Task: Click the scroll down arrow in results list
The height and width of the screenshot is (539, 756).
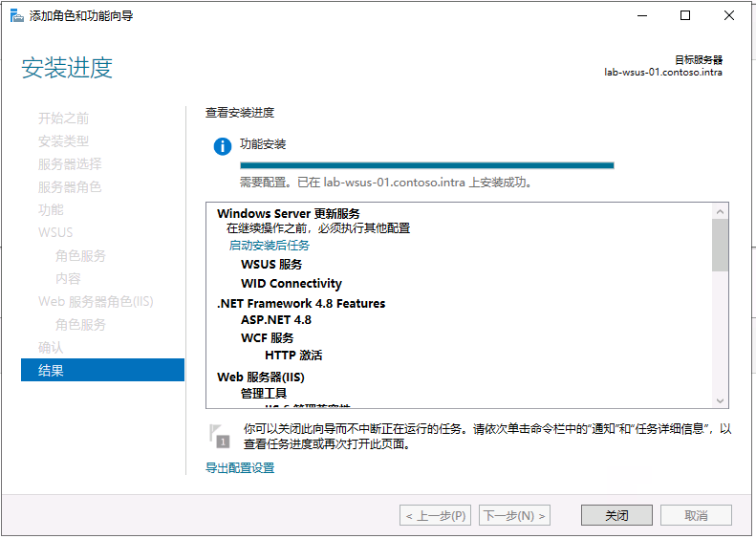Action: 720,400
